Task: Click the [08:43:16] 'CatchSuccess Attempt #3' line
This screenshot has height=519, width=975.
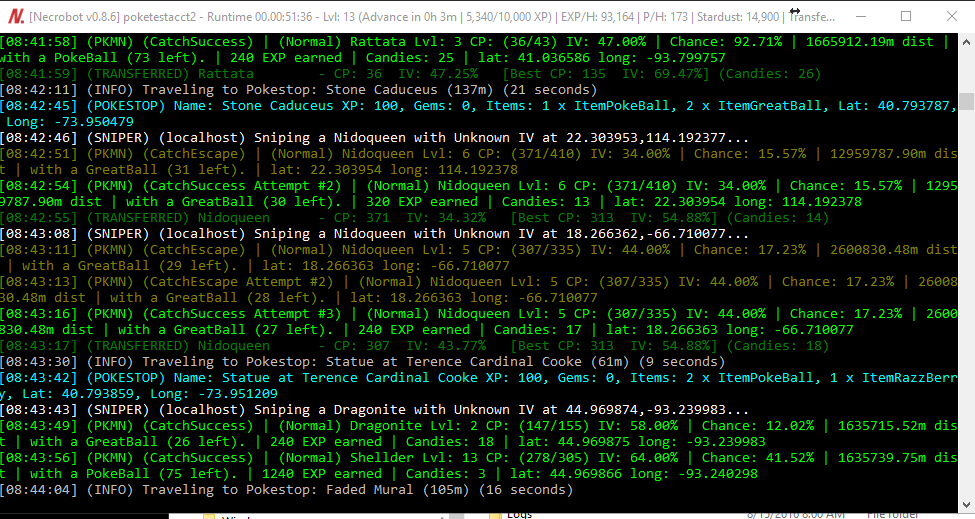Action: 478,322
